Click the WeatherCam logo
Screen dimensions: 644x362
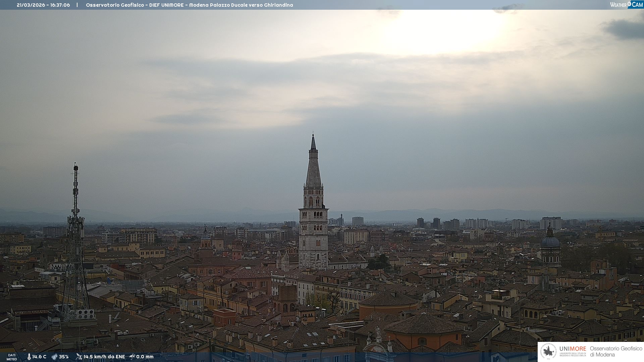pyautogui.click(x=626, y=4)
